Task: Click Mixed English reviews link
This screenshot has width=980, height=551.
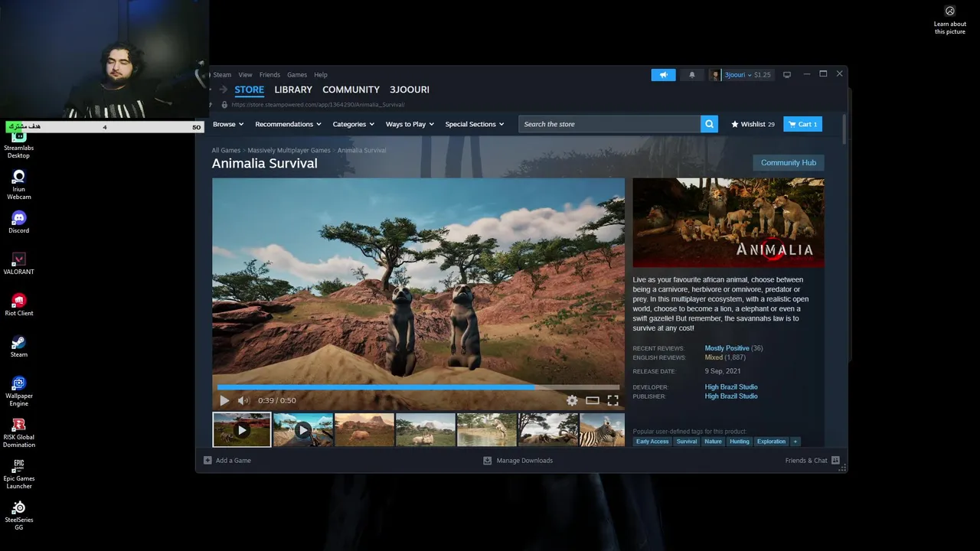Action: [714, 357]
